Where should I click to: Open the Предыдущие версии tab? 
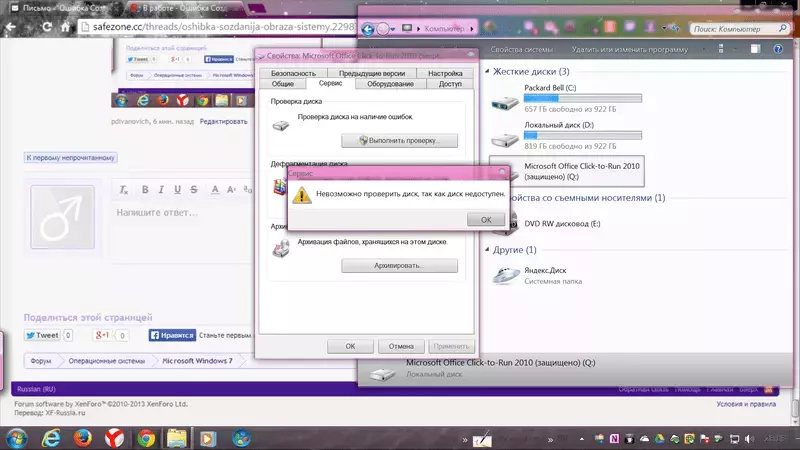click(x=372, y=73)
